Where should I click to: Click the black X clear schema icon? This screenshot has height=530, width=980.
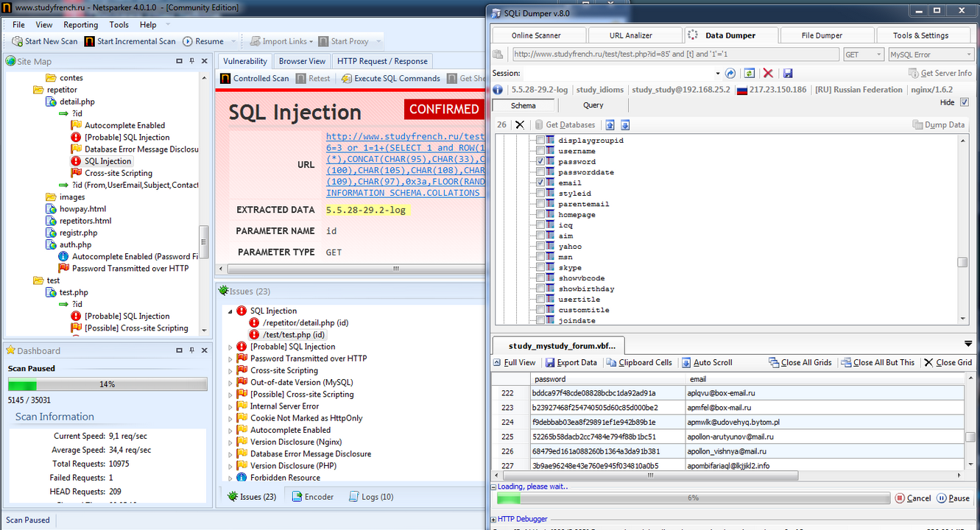pos(519,124)
